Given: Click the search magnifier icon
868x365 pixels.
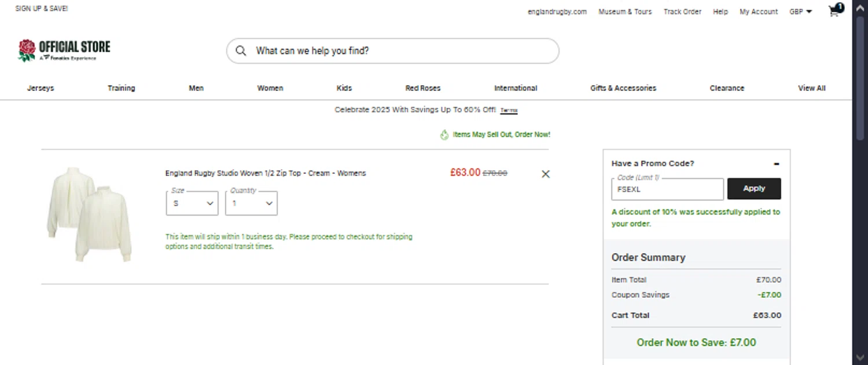Looking at the screenshot, I should tap(241, 51).
